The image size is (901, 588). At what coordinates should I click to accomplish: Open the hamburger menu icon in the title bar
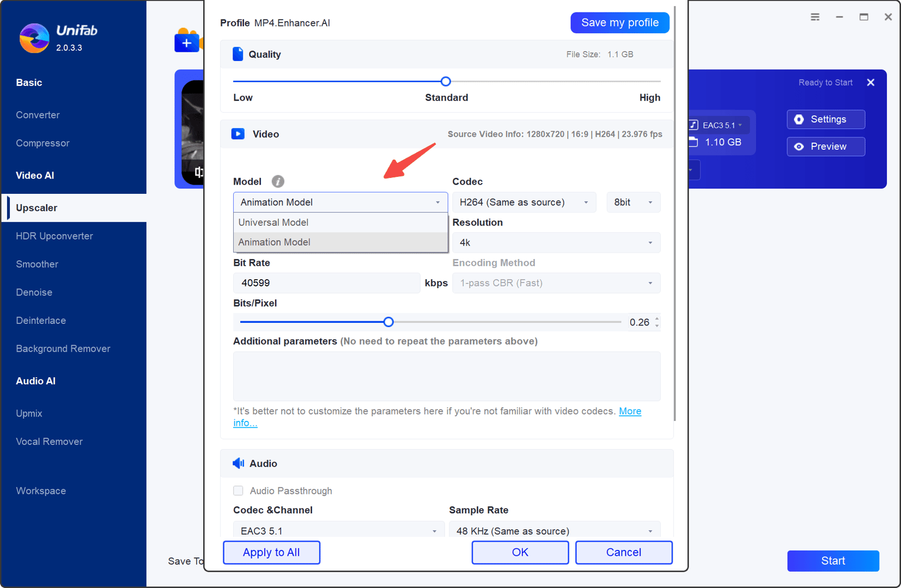click(x=815, y=17)
